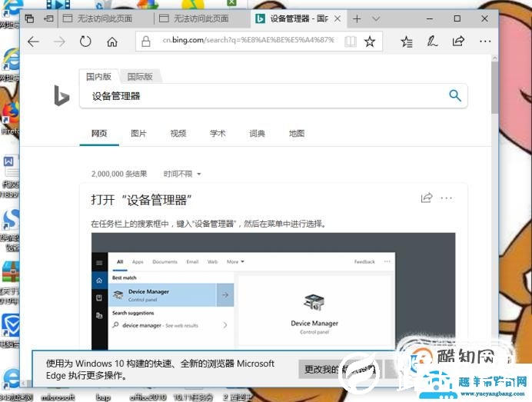Select the 设备管理器 browser tab
This screenshot has width=532, height=402.
click(292, 18)
